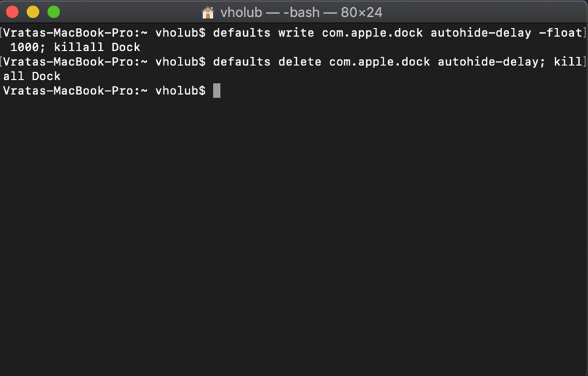Click the value "1000" on the second line

click(25, 47)
